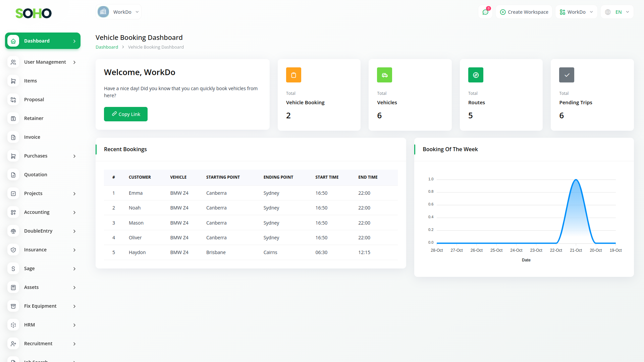Screen dimensions: 644x362
Task: Click the gray Pending Trips checkmark icon
Action: point(567,75)
